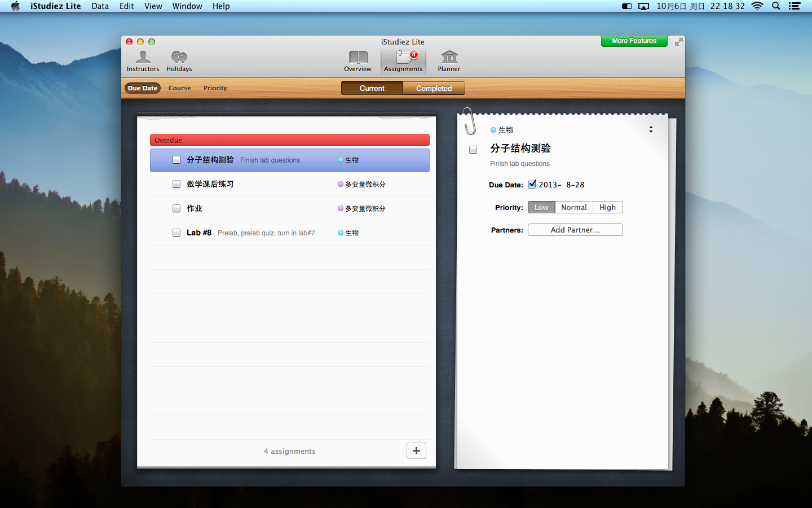Open the View menu

pos(153,6)
